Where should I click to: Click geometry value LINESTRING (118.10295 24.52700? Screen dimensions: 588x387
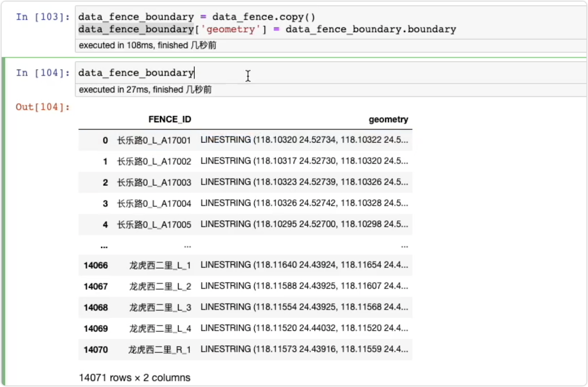[x=304, y=224]
